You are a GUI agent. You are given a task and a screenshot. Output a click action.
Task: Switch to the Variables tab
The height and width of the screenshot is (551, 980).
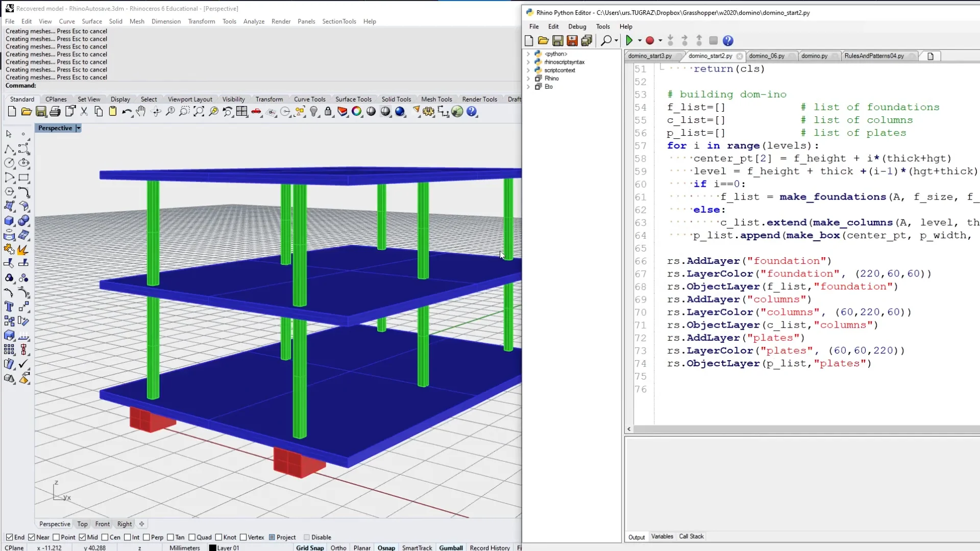pos(662,537)
